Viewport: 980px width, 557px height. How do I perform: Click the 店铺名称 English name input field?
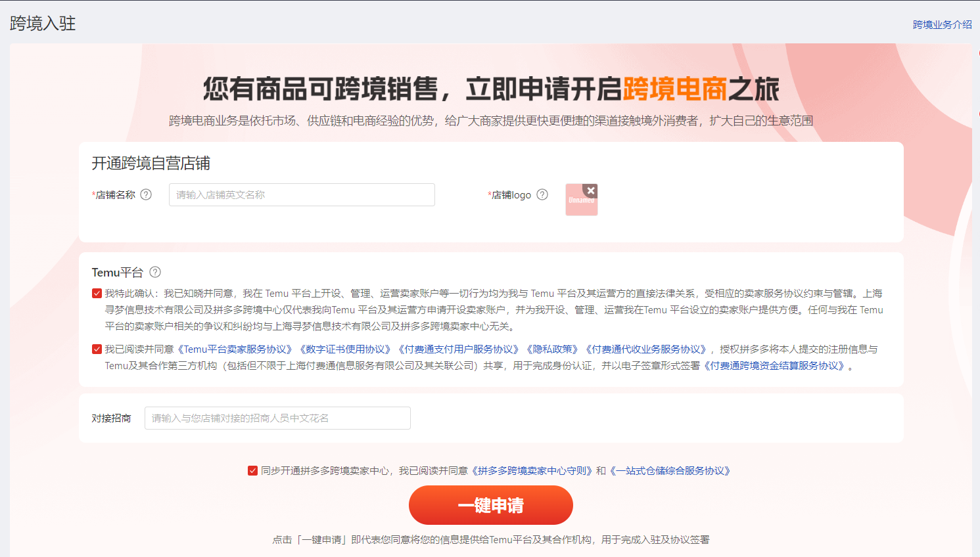[x=302, y=195]
